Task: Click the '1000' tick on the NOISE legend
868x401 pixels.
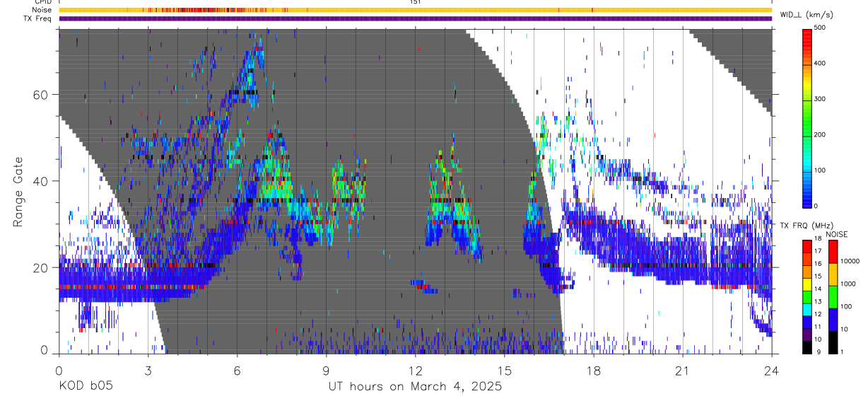Action: [848, 284]
